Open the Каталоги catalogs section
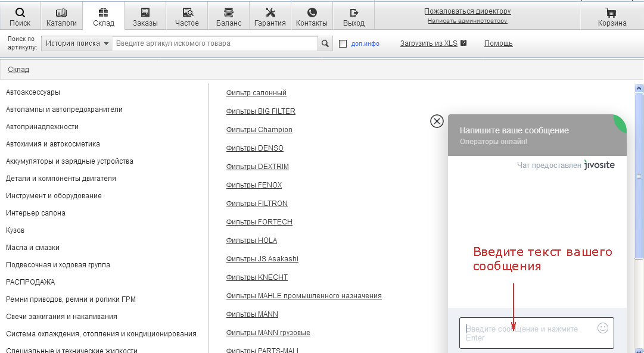 coord(61,17)
